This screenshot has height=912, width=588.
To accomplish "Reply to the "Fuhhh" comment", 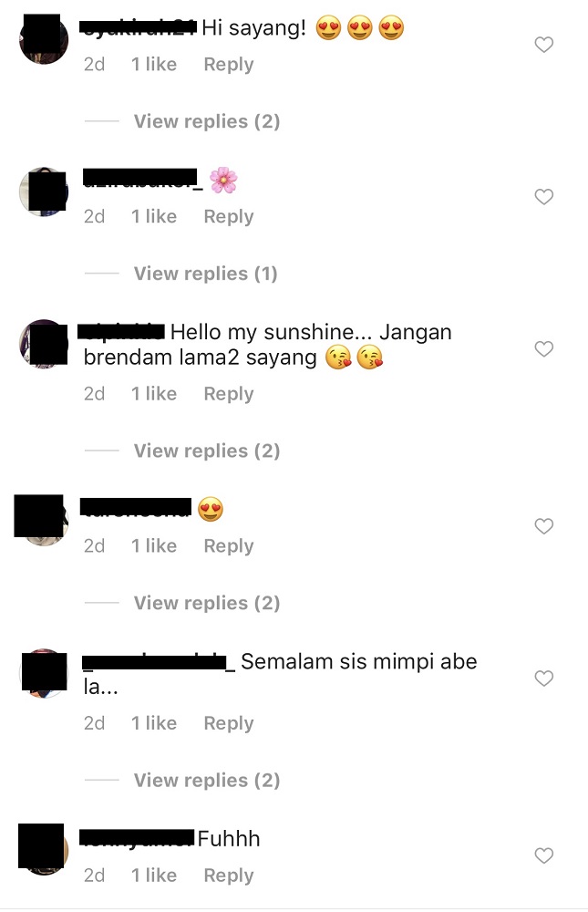I will [229, 876].
